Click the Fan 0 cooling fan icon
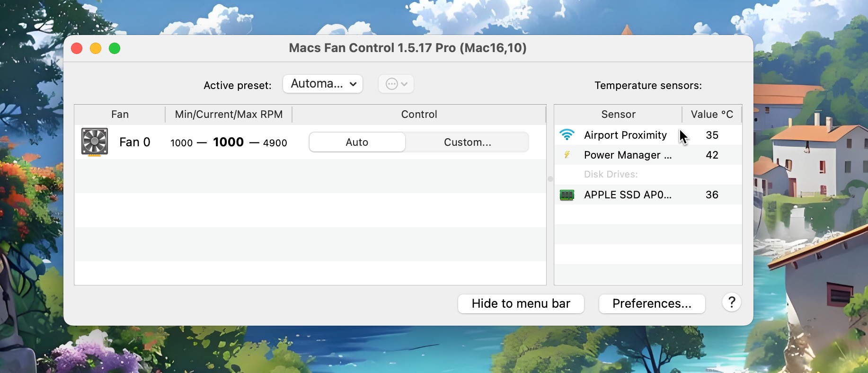The height and width of the screenshot is (373, 868). pyautogui.click(x=95, y=142)
